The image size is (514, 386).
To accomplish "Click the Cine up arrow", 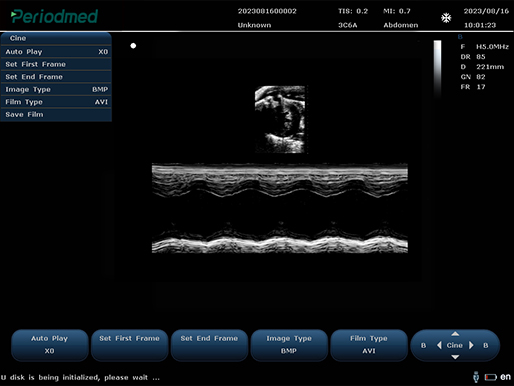I will coord(455,334).
